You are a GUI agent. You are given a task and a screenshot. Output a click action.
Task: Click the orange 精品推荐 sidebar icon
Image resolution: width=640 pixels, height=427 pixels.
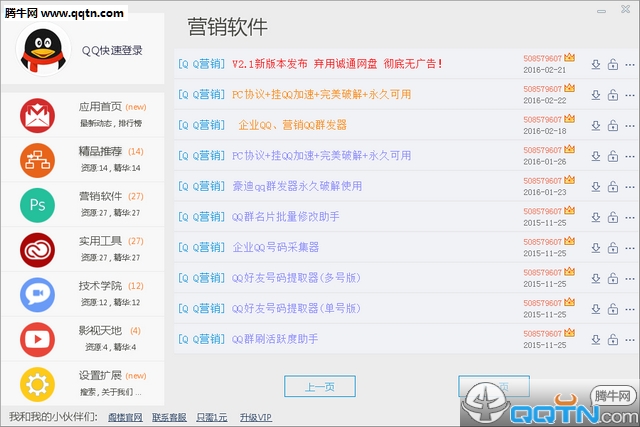pyautogui.click(x=39, y=159)
